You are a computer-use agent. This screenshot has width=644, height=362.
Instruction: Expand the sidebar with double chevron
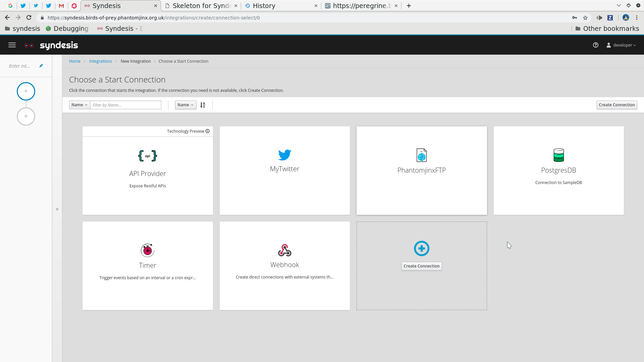click(x=57, y=209)
